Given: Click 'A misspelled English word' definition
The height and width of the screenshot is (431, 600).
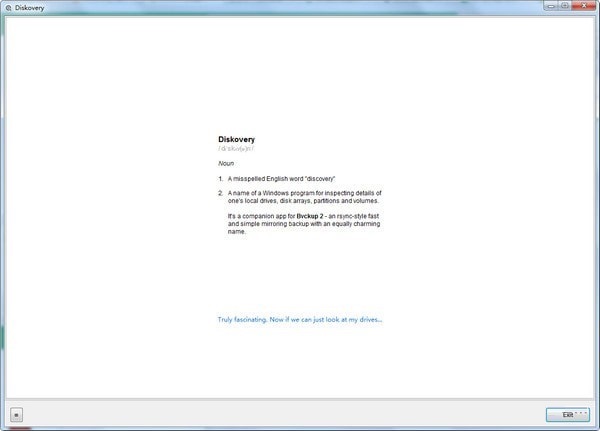Looking at the screenshot, I should pyautogui.click(x=281, y=179).
